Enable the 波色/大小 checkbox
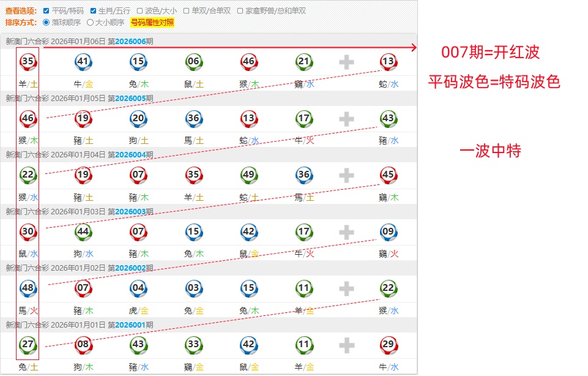The height and width of the screenshot is (376, 588). coord(140,11)
